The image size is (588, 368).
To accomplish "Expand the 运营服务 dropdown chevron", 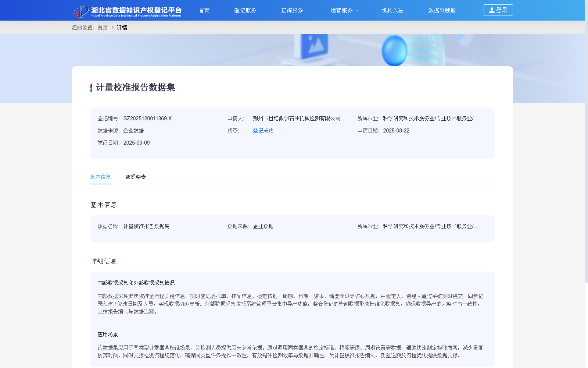I will coord(357,11).
